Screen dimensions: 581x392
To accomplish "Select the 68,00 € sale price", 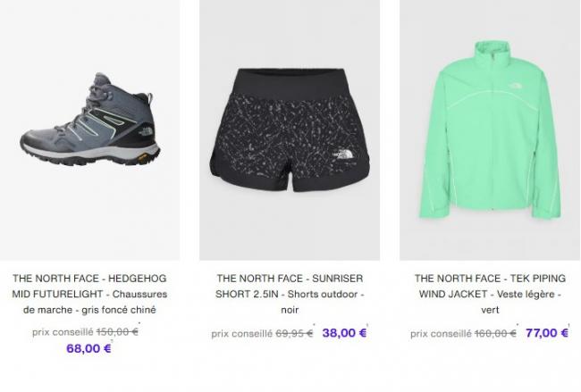I will pyautogui.click(x=88, y=348).
